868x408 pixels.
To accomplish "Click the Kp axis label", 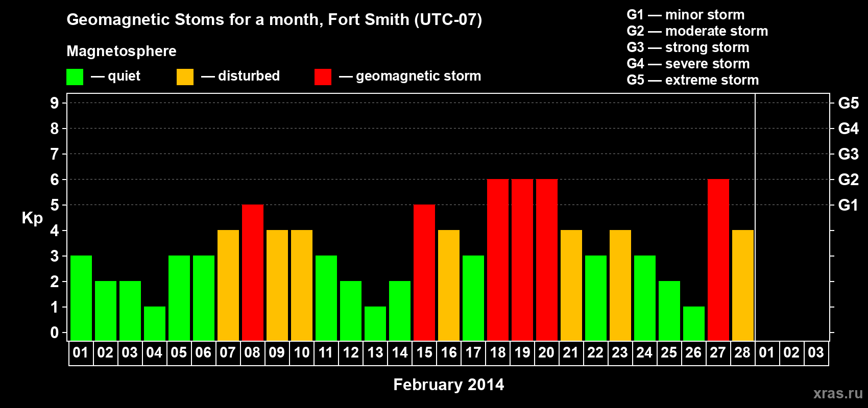I will [x=32, y=218].
